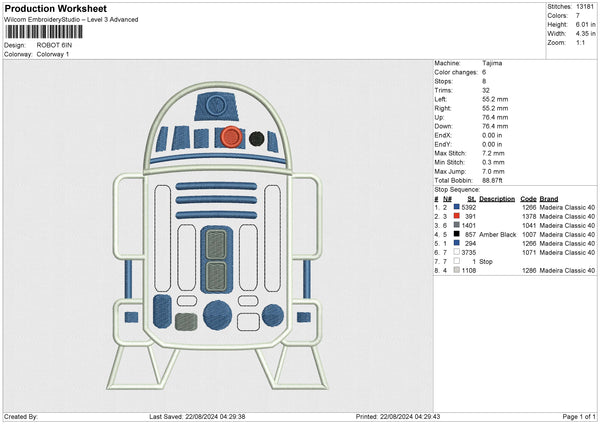Click the Code column header
The width and height of the screenshot is (600, 424).
(x=528, y=198)
